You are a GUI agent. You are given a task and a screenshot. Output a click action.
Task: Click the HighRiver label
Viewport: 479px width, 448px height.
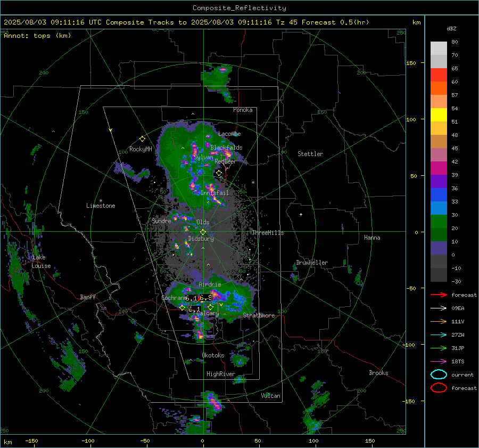pos(221,374)
